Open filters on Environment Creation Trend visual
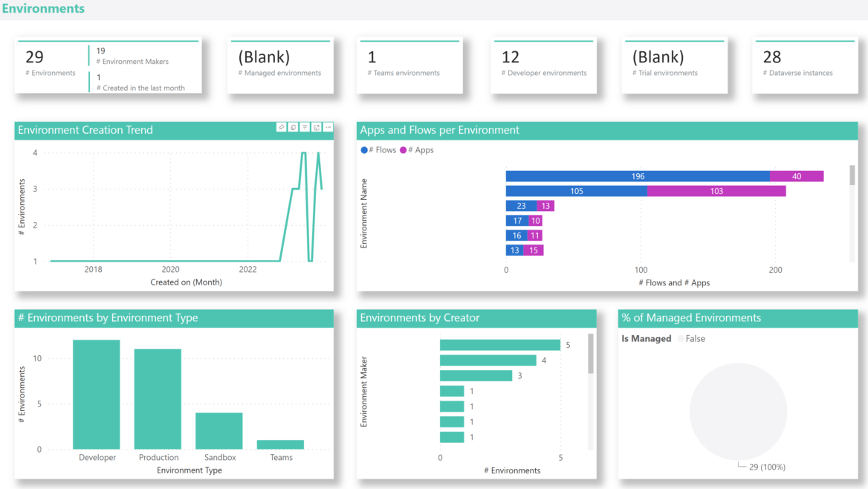The width and height of the screenshot is (868, 489). [305, 127]
